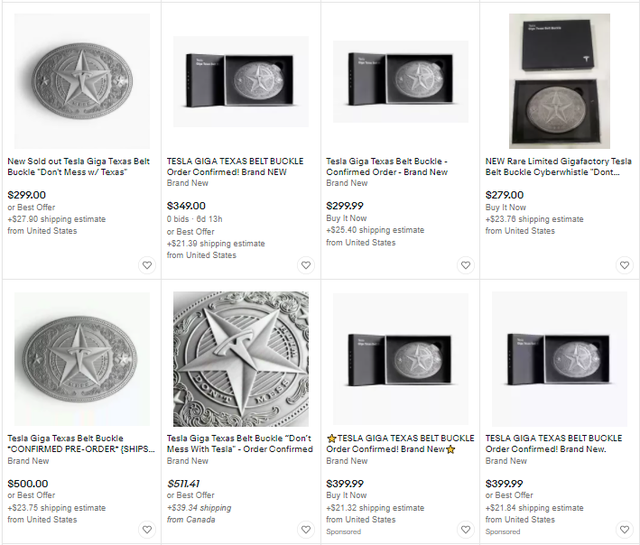Click the buckle image of the $299.00 listing

click(82, 82)
